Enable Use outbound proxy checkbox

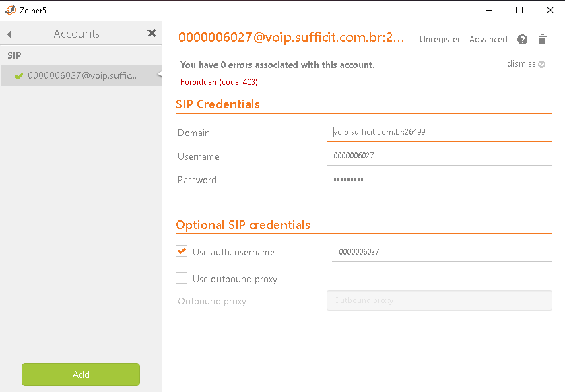[181, 278]
